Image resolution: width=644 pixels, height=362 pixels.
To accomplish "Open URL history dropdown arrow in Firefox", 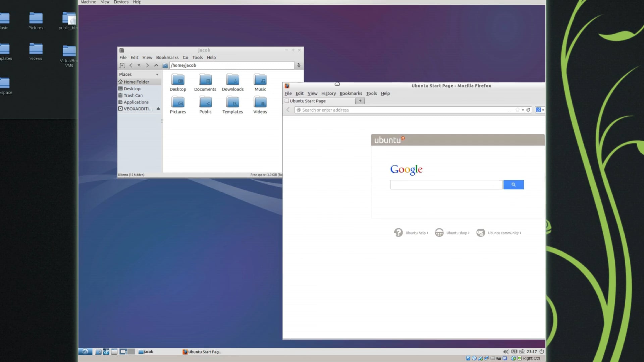I will click(523, 110).
